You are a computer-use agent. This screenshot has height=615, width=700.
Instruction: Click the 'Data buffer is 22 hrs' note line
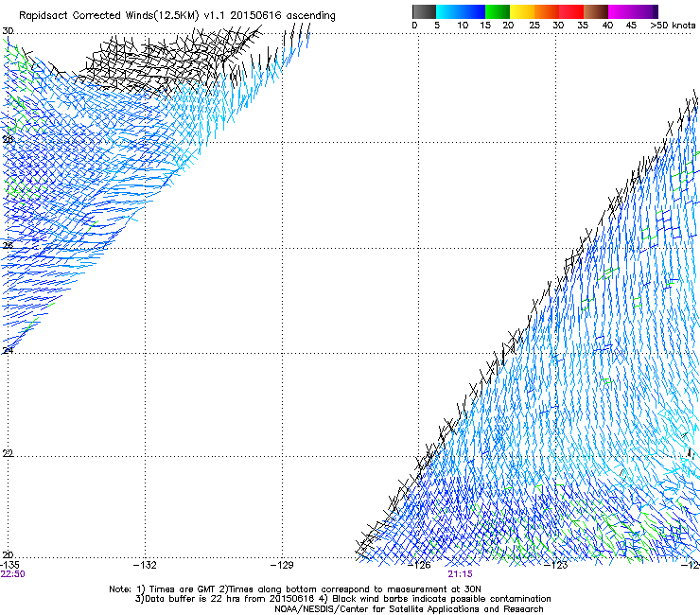(342, 599)
